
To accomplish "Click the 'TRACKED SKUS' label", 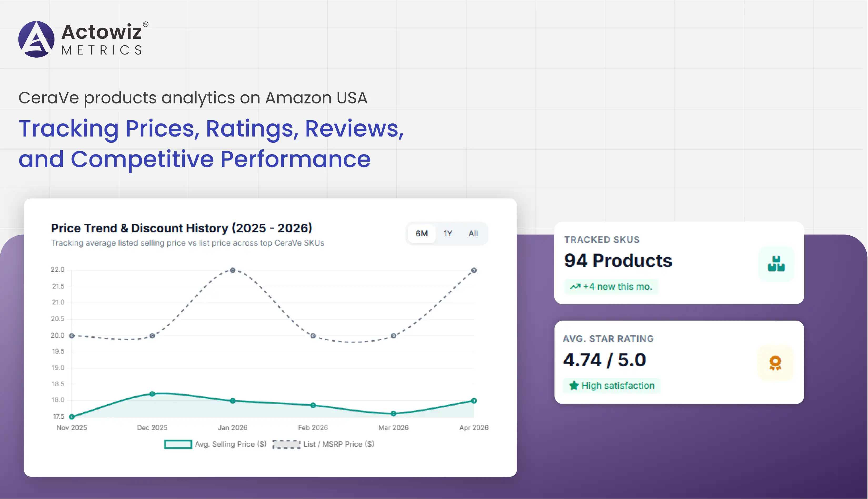I will pos(602,239).
